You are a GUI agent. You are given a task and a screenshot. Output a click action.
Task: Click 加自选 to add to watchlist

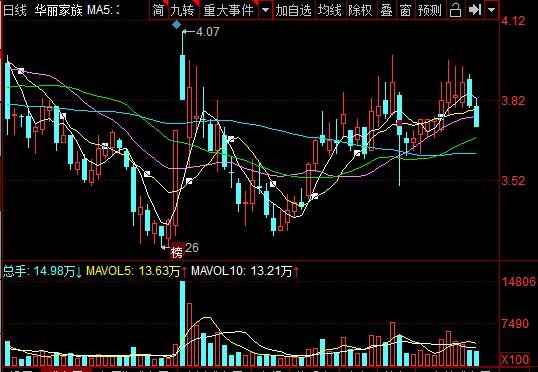tap(294, 10)
